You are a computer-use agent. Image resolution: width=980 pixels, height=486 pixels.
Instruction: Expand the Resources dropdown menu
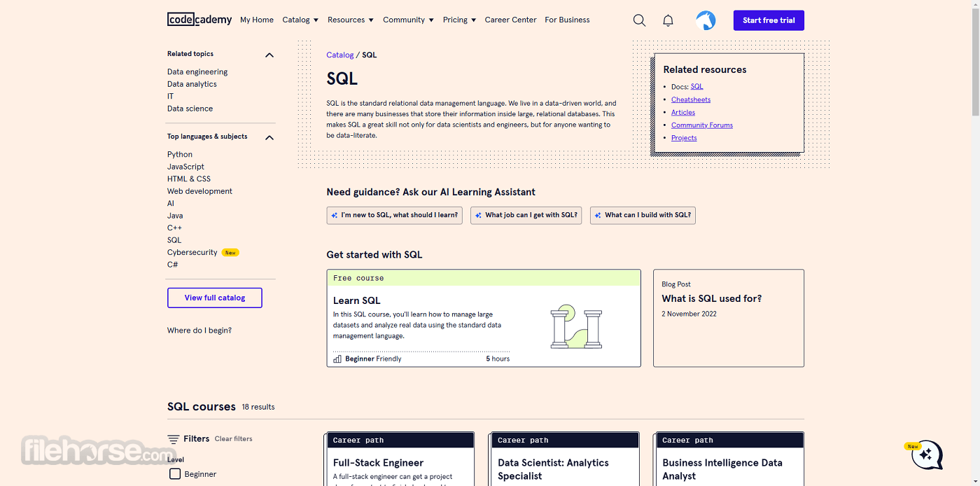pos(351,20)
